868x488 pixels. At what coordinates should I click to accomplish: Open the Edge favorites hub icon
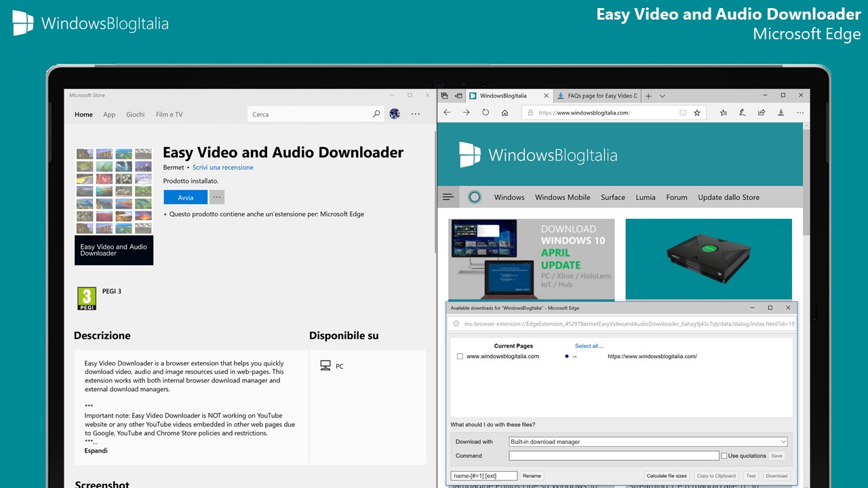[724, 113]
